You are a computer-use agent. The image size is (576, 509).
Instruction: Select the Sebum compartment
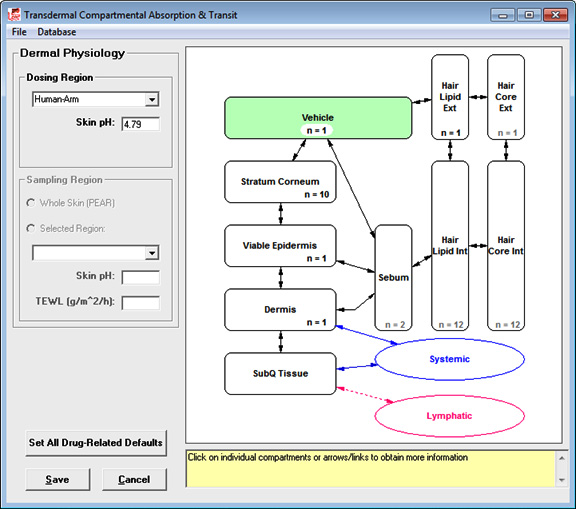[x=393, y=278]
